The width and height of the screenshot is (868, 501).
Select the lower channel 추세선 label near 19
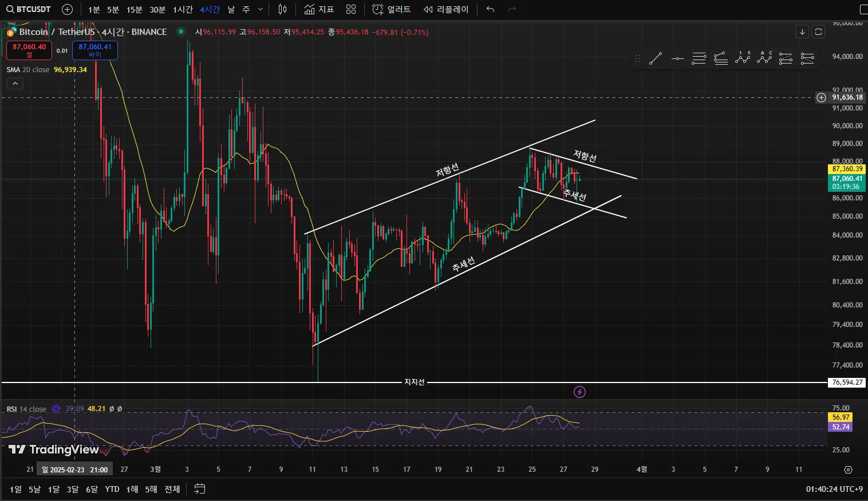(463, 264)
